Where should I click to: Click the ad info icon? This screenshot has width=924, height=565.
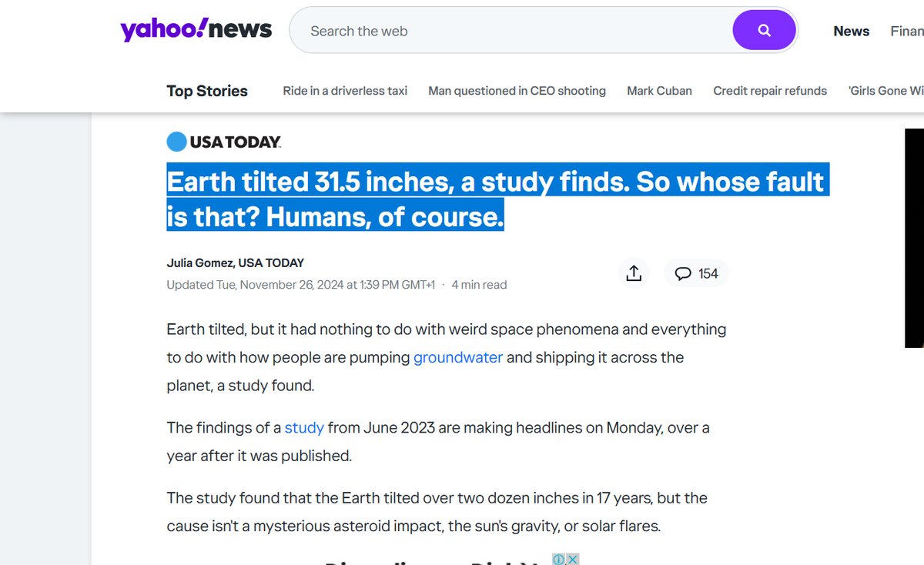coord(559,559)
